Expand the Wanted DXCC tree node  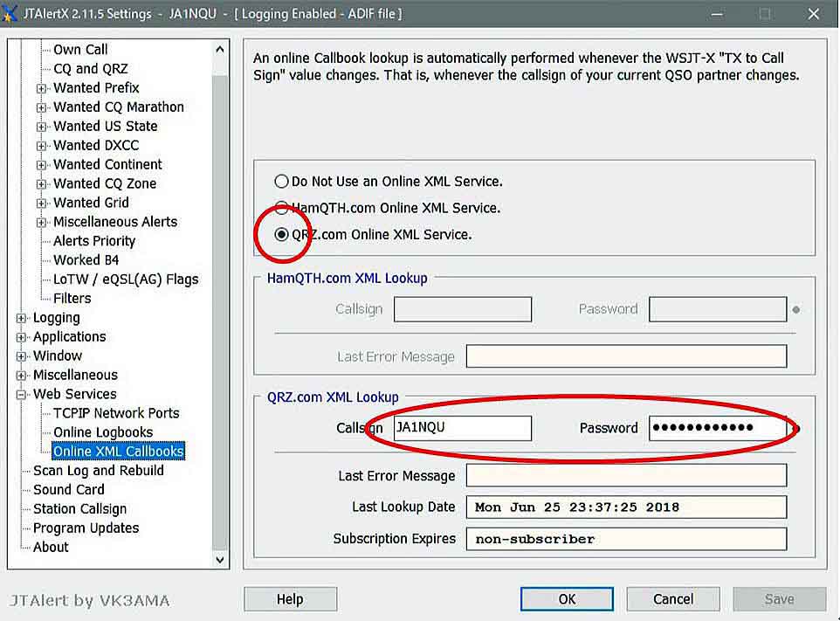[41, 146]
